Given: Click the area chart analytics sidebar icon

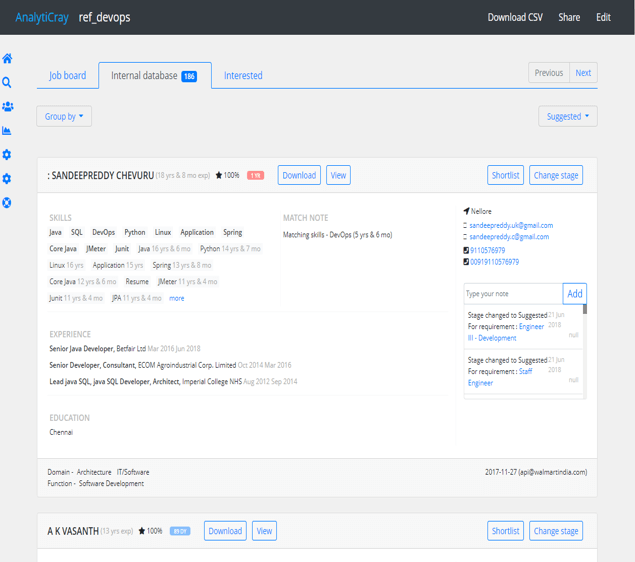Looking at the screenshot, I should coord(7,131).
